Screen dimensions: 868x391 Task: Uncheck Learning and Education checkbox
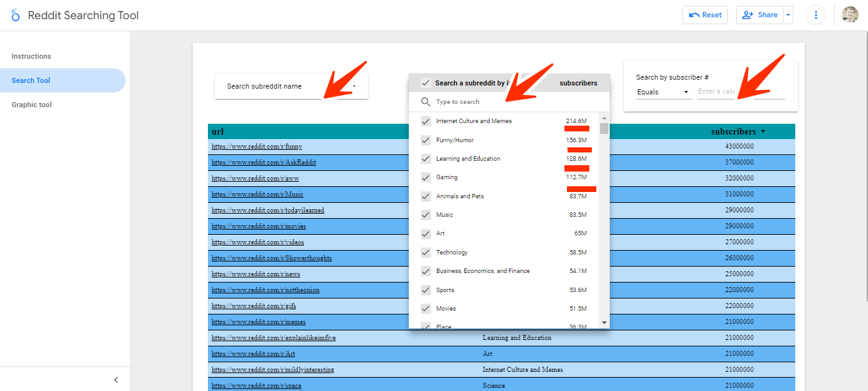[426, 159]
